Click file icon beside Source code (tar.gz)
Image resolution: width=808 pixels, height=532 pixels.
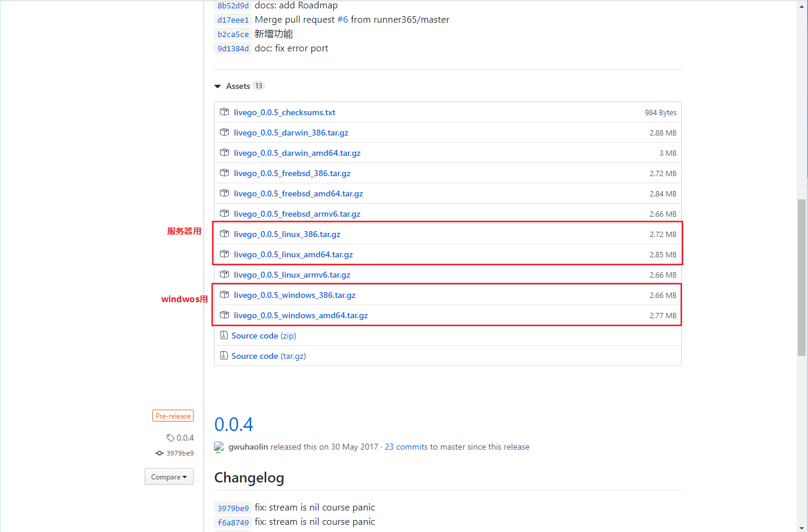[x=224, y=356]
